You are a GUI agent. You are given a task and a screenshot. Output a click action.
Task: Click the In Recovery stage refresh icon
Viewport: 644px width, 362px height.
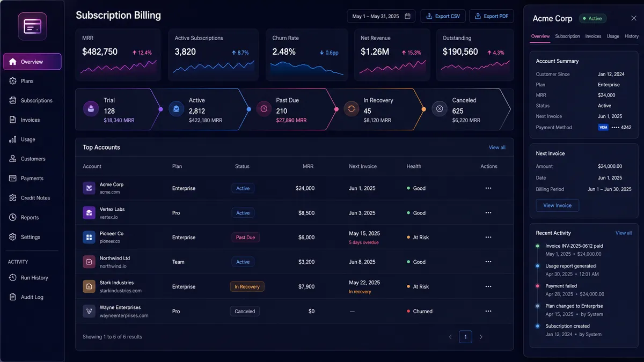pos(351,109)
